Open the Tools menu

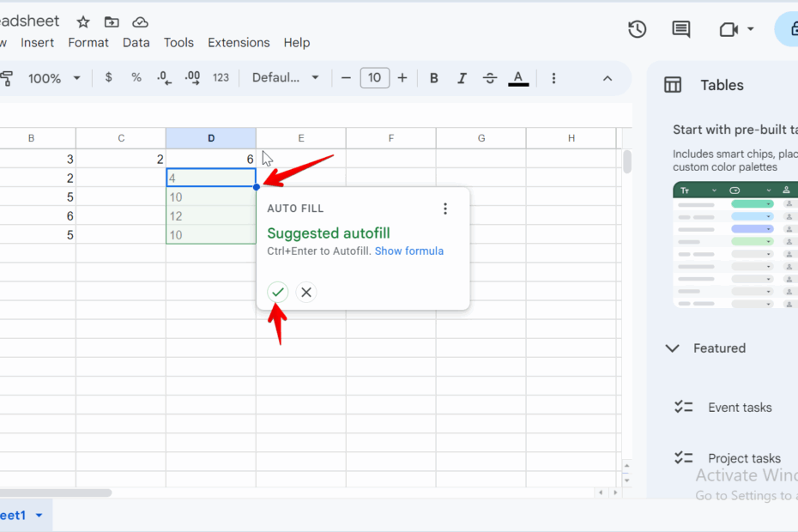pyautogui.click(x=178, y=43)
